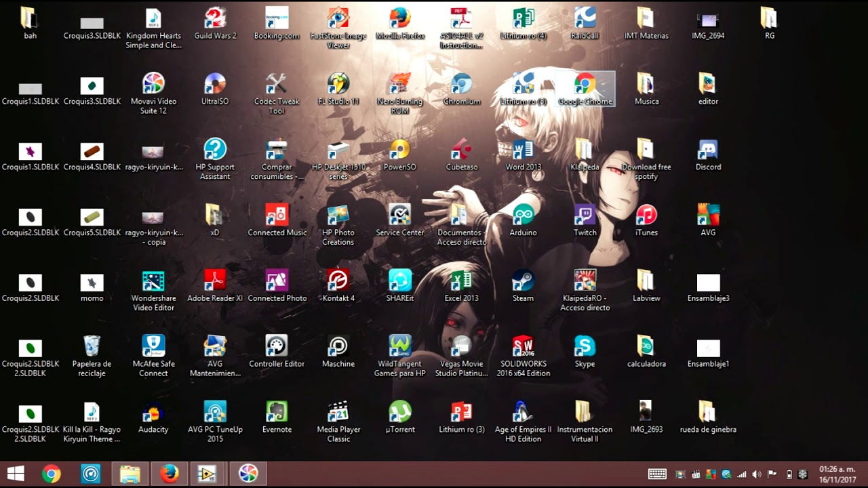
Task: Select the Service Center icon
Action: (x=400, y=220)
